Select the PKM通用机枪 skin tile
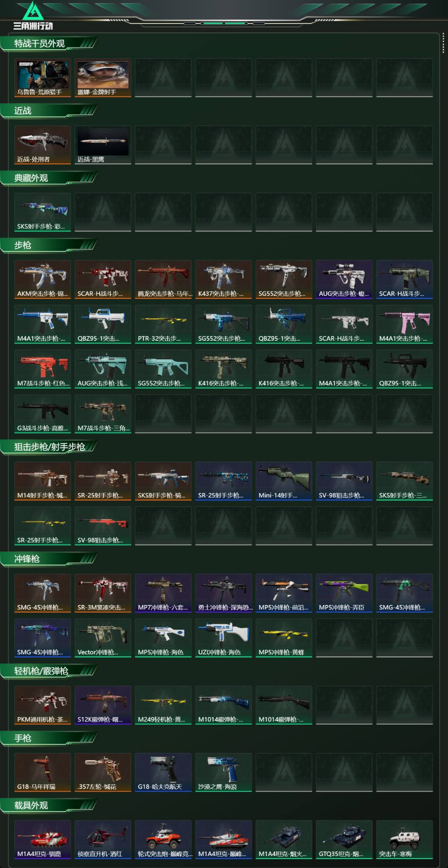Viewport: 448px width, 868px height. (43, 705)
